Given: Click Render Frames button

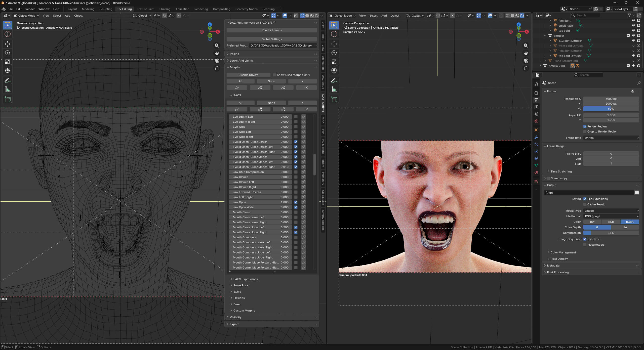Looking at the screenshot, I should (x=272, y=30).
